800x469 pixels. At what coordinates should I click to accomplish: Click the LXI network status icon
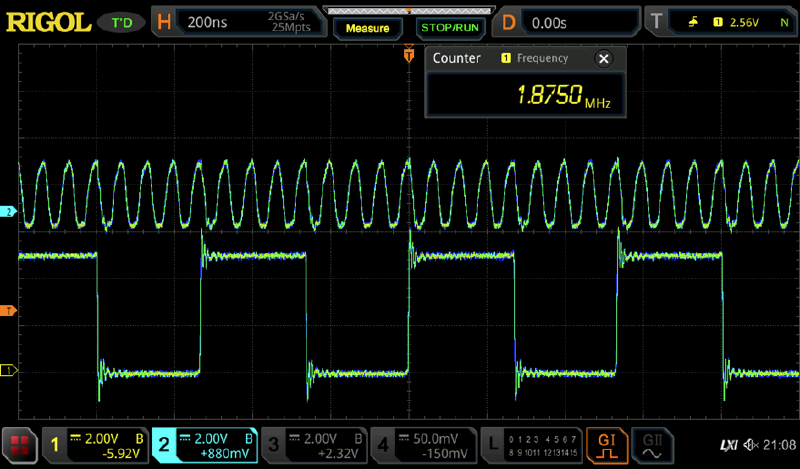[729, 444]
